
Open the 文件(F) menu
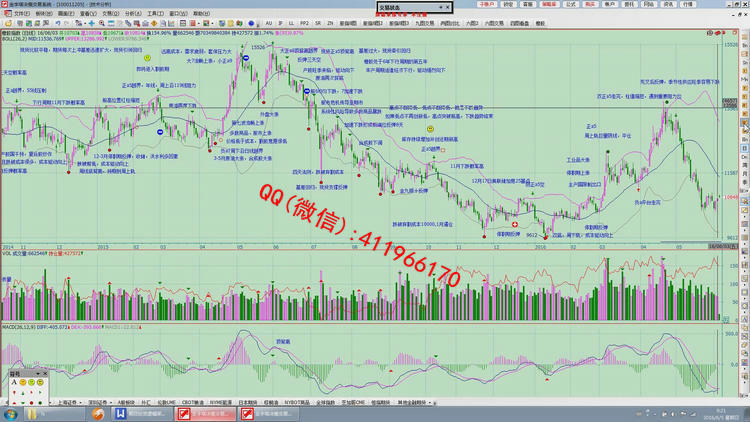[22, 13]
